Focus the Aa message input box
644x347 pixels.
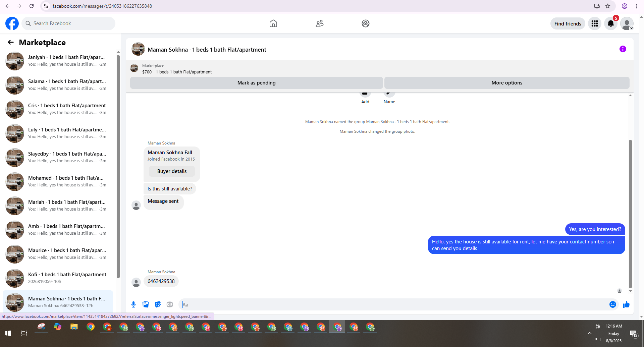pos(392,304)
